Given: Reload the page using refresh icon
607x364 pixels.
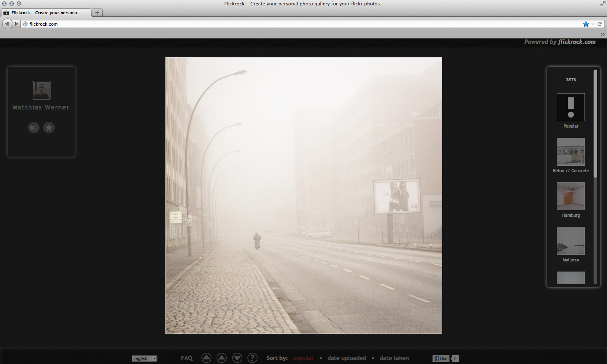Looking at the screenshot, I should coord(600,24).
